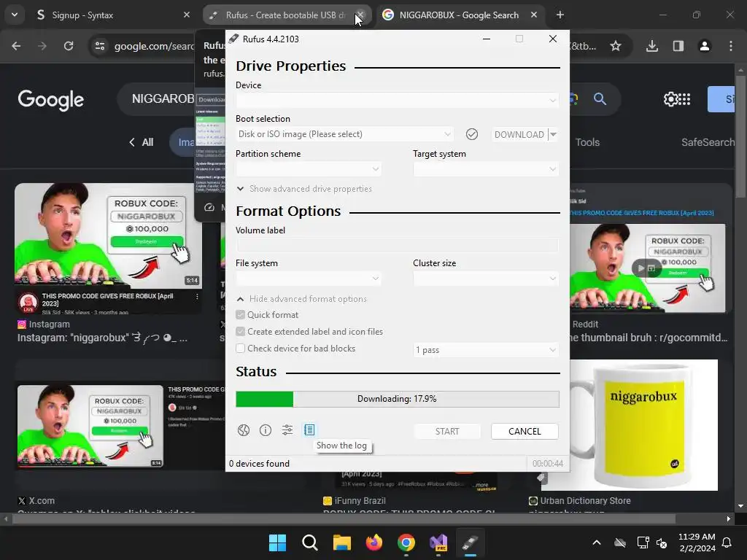The width and height of the screenshot is (747, 560).
Task: Open Rufus language selection globe icon
Action: (x=244, y=430)
